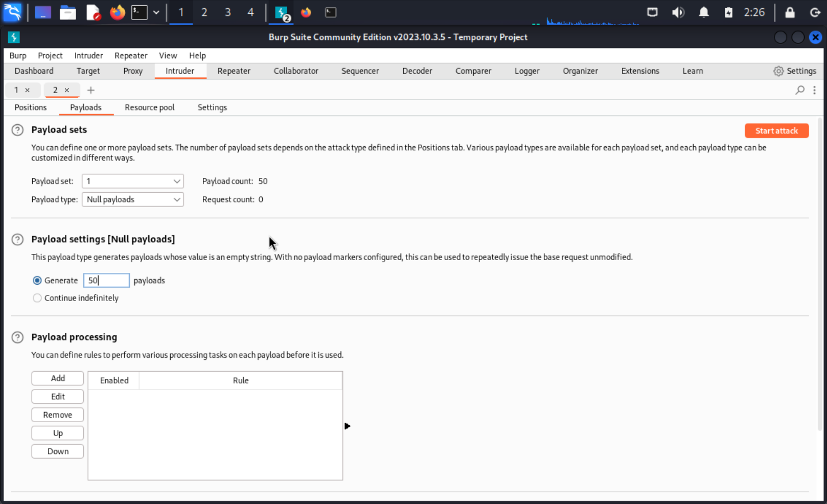Add a new Intruder tab with plus icon
827x504 pixels.
point(91,90)
